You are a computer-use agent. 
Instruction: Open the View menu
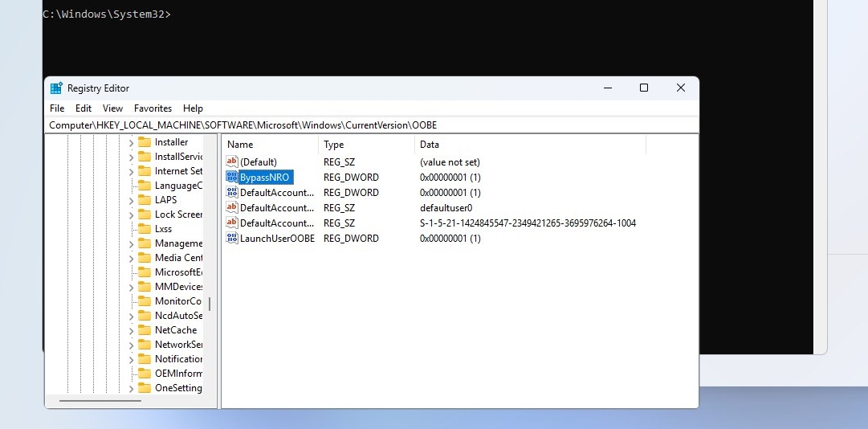[113, 108]
